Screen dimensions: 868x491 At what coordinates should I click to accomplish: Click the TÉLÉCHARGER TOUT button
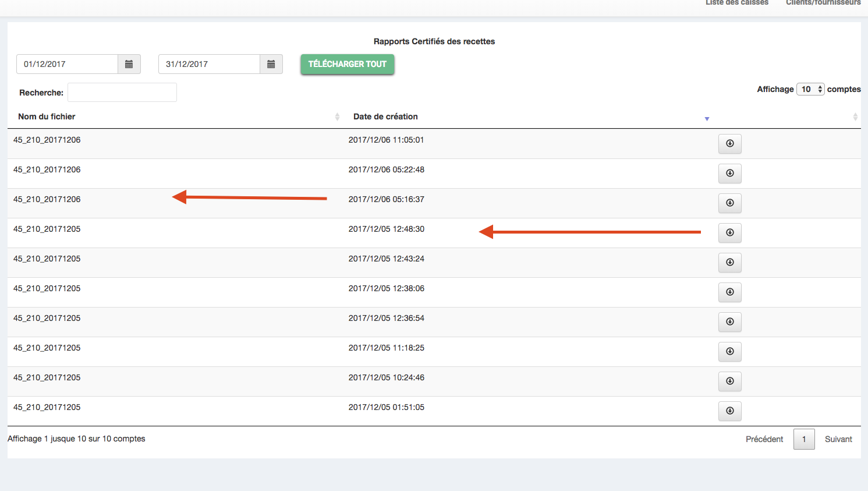(x=348, y=64)
